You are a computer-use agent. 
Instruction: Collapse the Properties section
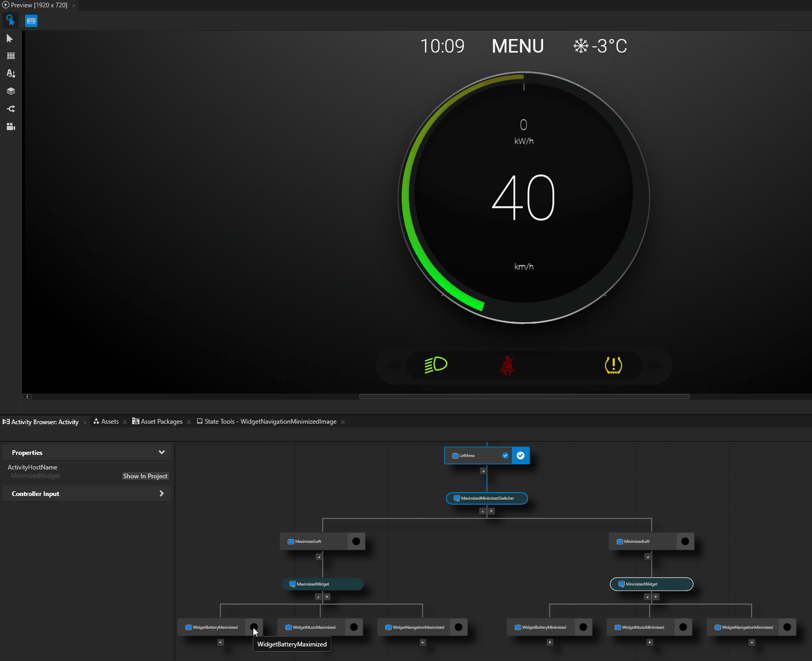[161, 452]
